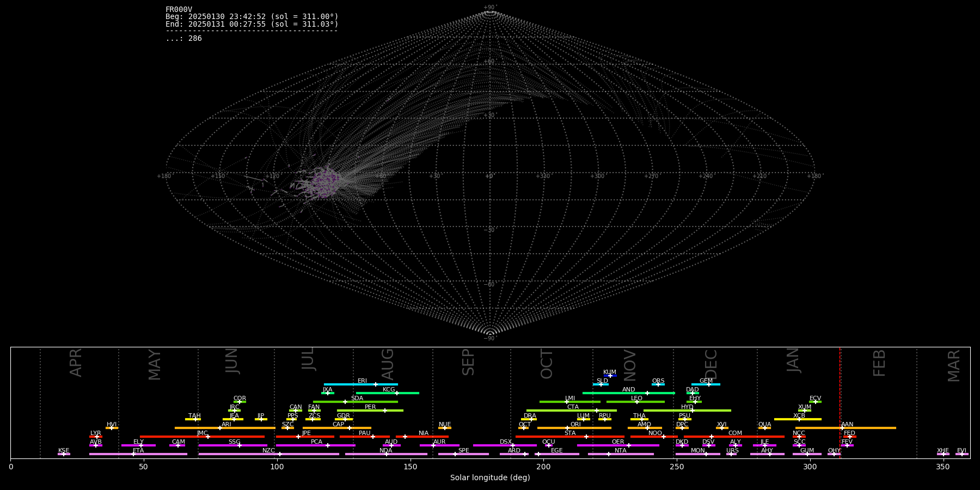Click the SEP month label

(468, 363)
